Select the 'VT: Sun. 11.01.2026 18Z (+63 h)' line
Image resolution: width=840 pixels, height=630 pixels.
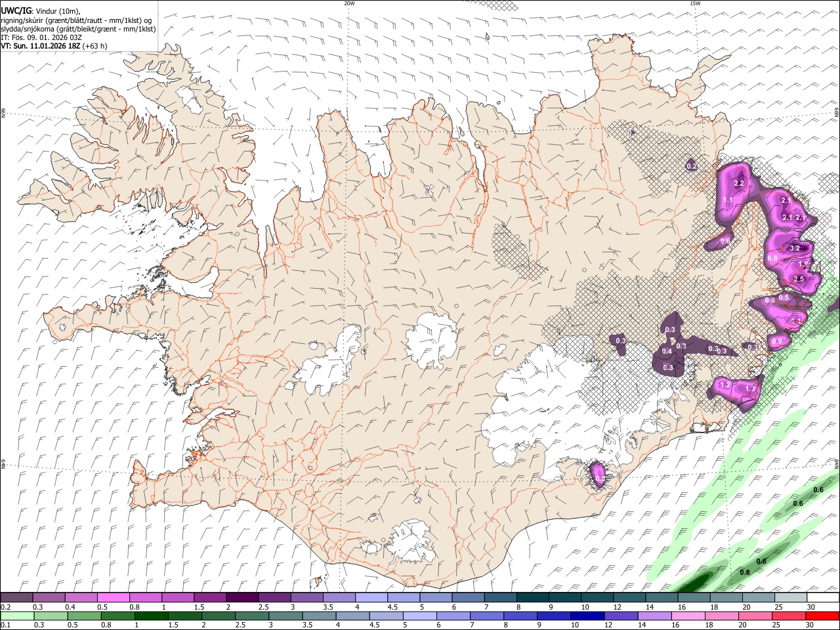pos(54,46)
